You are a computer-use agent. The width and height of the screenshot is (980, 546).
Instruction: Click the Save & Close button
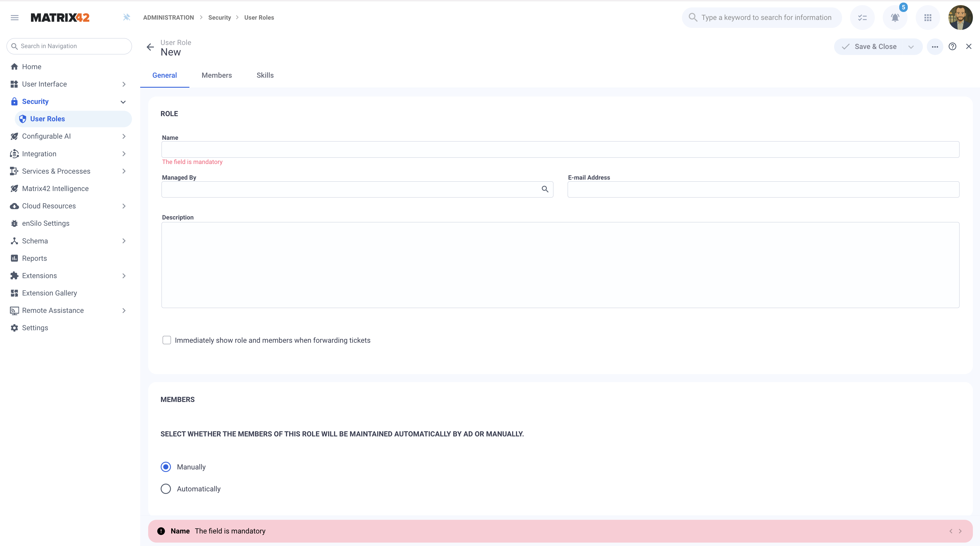[870, 46]
